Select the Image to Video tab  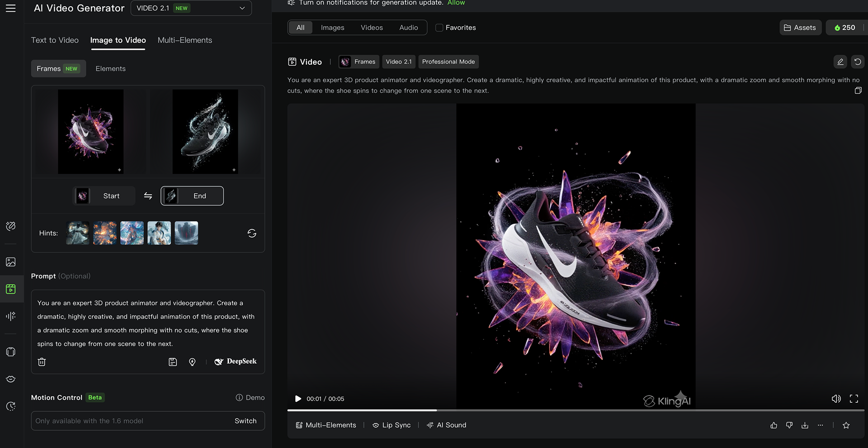coord(118,40)
